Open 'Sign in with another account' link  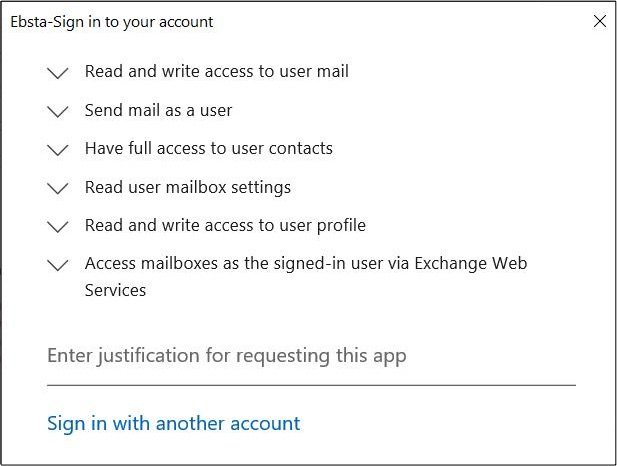(x=173, y=423)
